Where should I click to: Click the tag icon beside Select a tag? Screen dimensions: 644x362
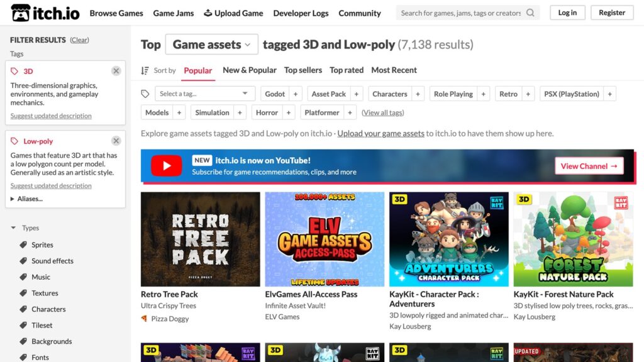tap(145, 94)
